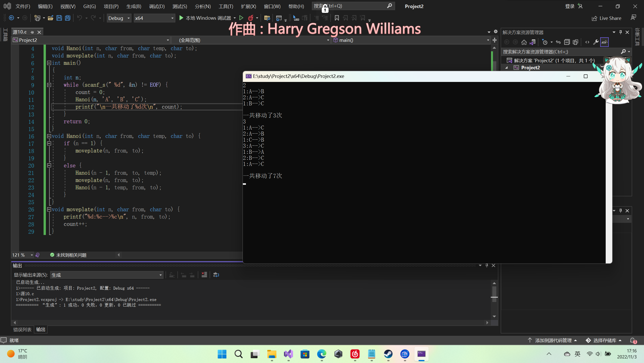The image size is (644, 363).
Task: Click Collapse All in Solution Explorer toolbar
Action: point(567,42)
